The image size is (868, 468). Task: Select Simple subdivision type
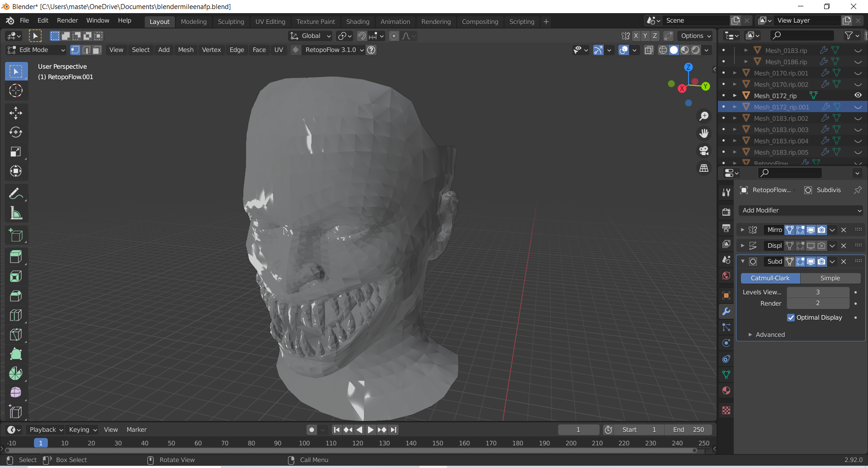pyautogui.click(x=830, y=278)
